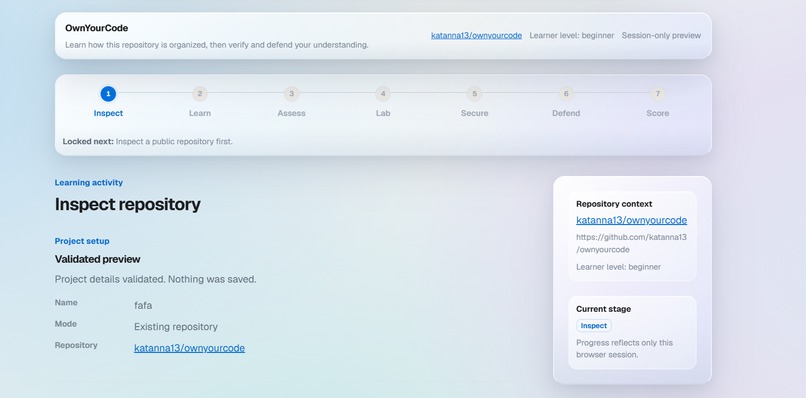Screen dimensions: 806x398
Task: Click the 'Learning activity' label
Action: point(88,183)
